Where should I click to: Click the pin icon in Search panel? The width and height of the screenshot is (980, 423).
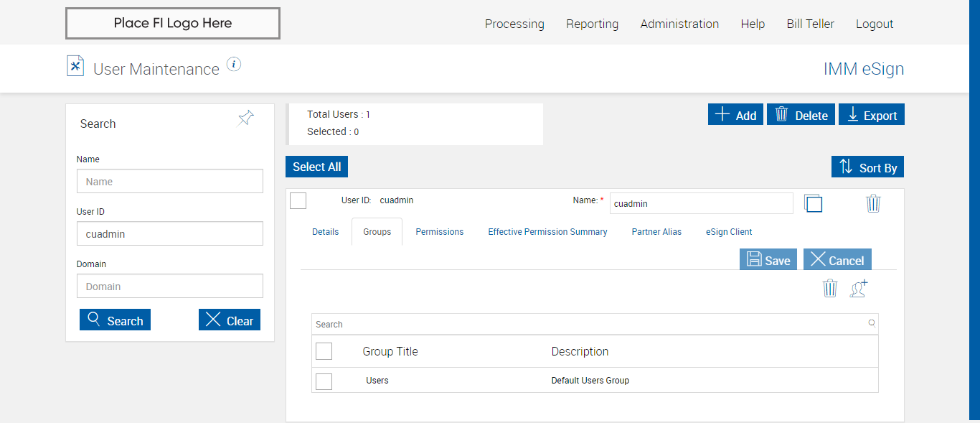(x=246, y=118)
